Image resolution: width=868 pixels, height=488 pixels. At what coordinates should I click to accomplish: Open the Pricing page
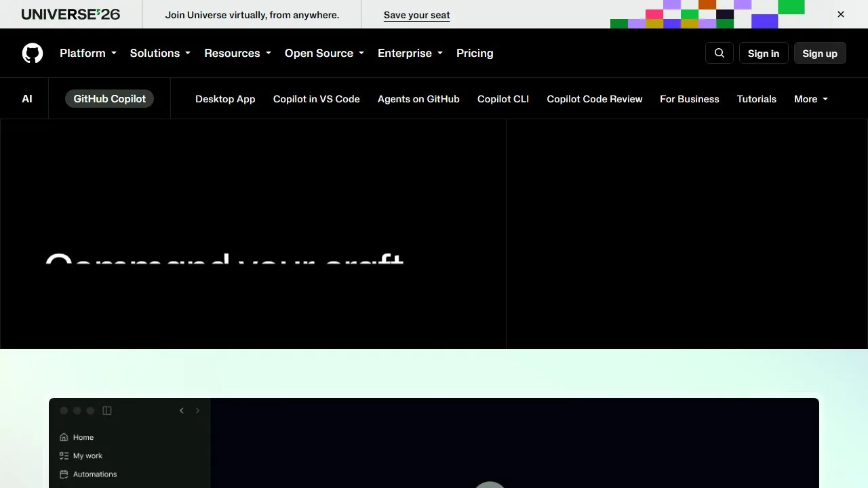475,53
